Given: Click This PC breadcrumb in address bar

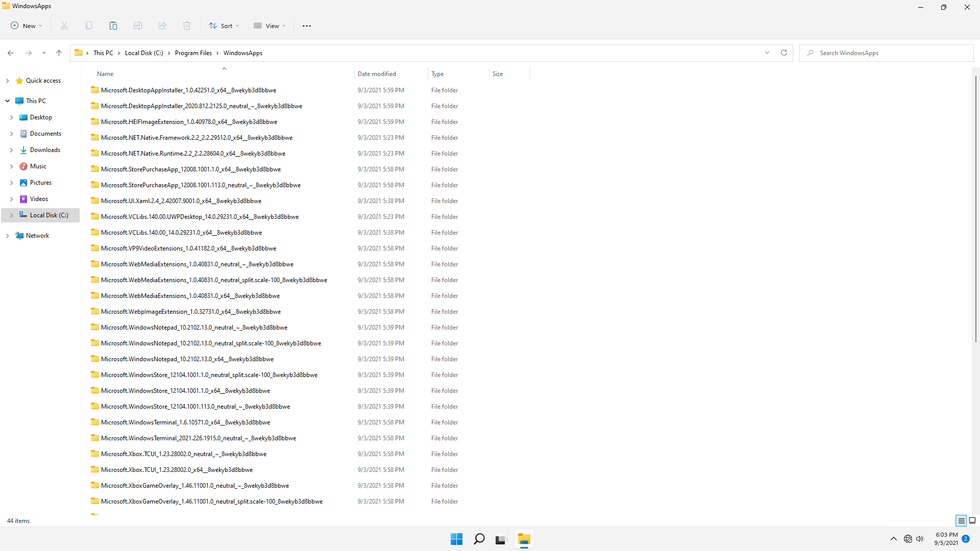Looking at the screenshot, I should pyautogui.click(x=103, y=53).
